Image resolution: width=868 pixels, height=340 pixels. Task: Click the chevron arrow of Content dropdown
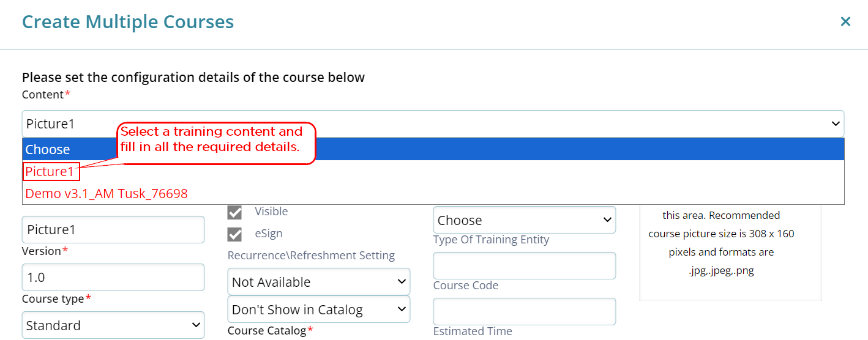[x=836, y=124]
